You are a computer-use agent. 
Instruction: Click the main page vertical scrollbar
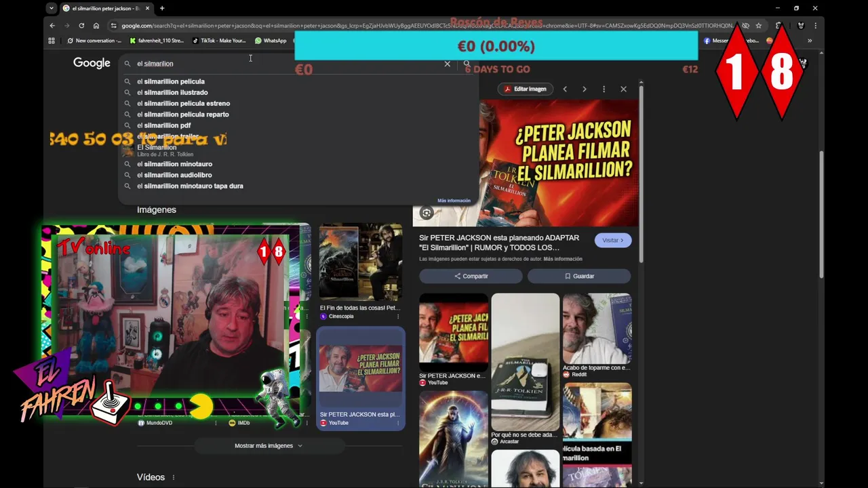point(821,213)
